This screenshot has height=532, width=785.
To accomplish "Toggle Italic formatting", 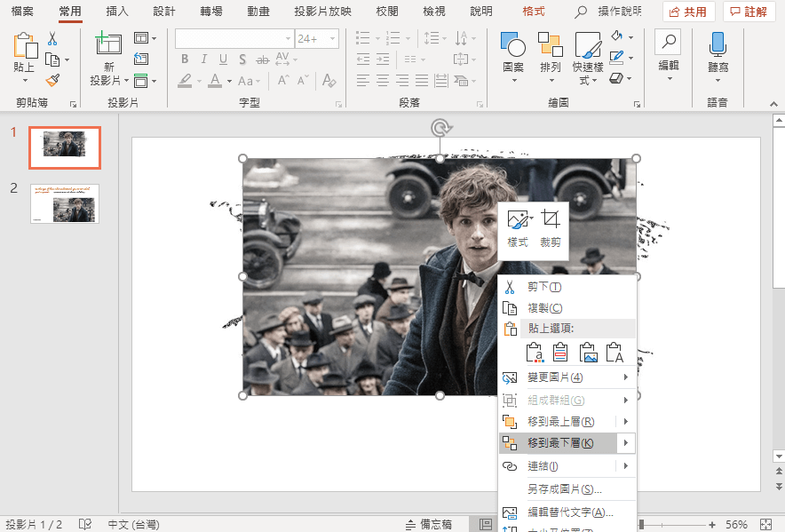I will coord(203,60).
